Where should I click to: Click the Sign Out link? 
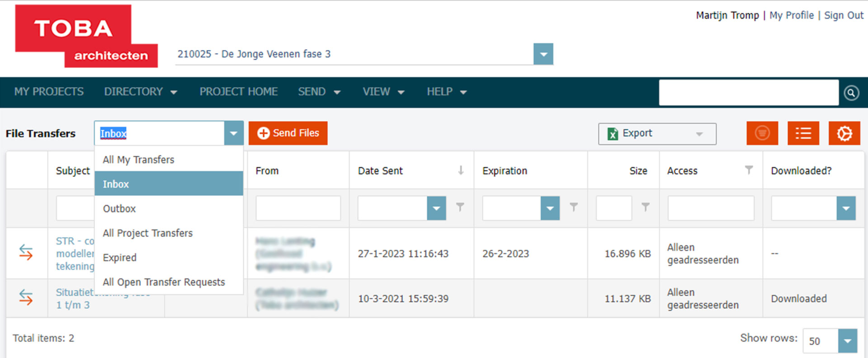(844, 15)
